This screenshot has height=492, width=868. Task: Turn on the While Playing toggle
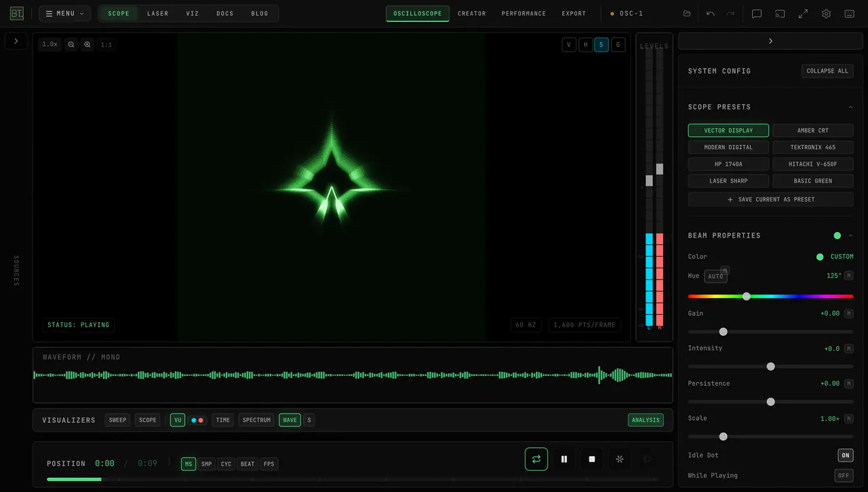[844, 476]
